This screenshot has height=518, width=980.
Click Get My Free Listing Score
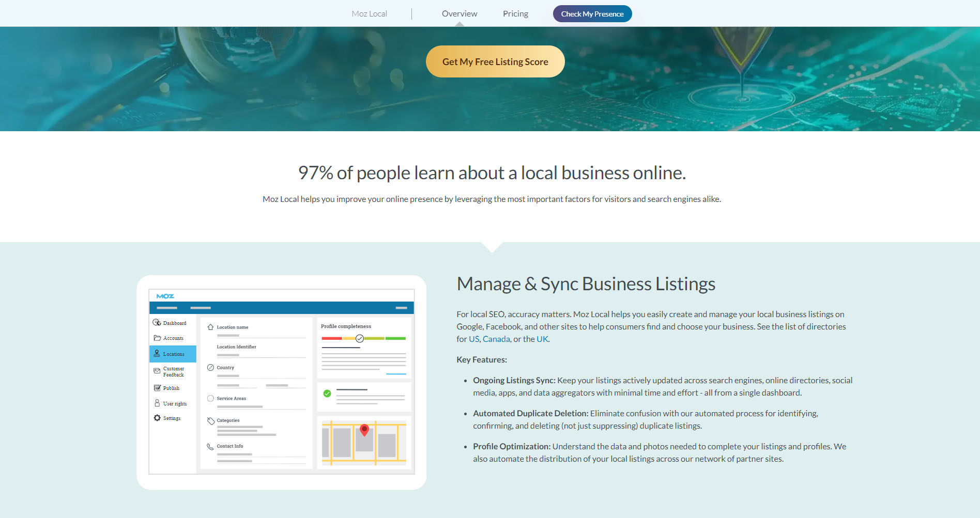(x=495, y=61)
